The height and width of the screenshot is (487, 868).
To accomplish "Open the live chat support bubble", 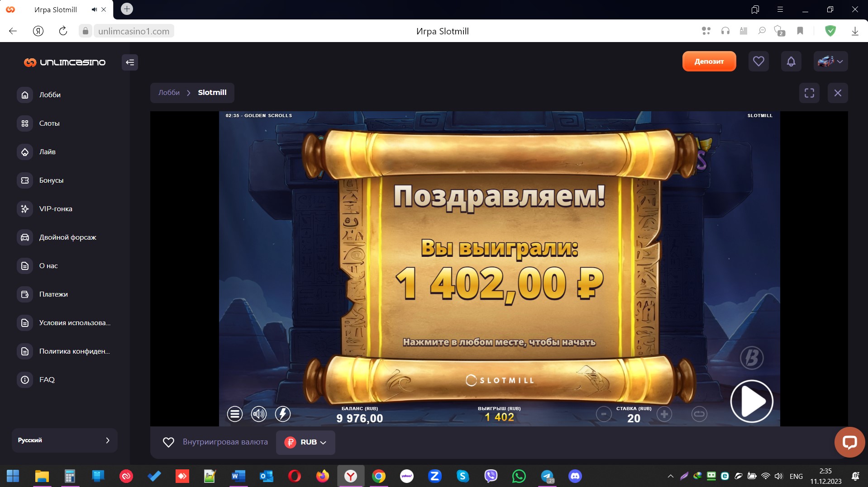I will click(849, 442).
